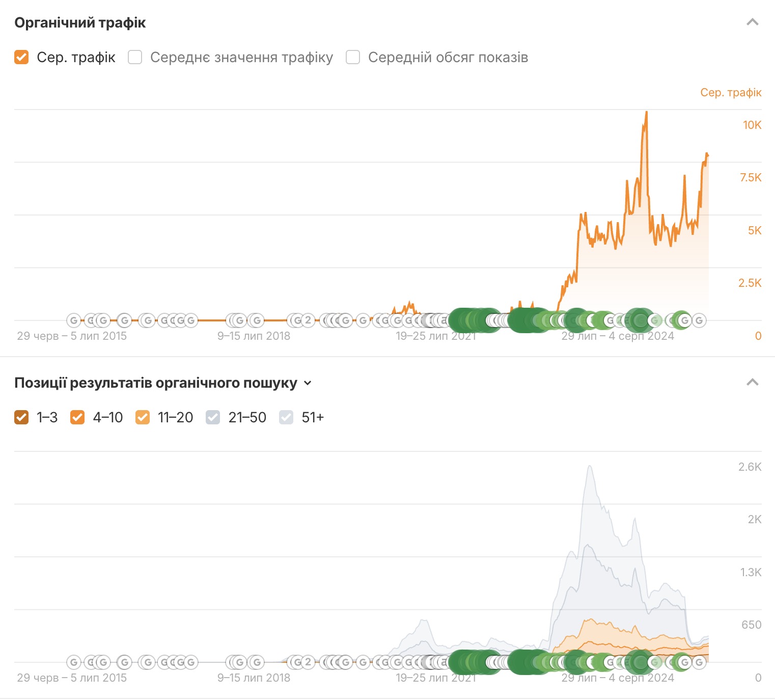This screenshot has width=775, height=700.
Task: Collapse the organic search positions section
Action: point(752,383)
